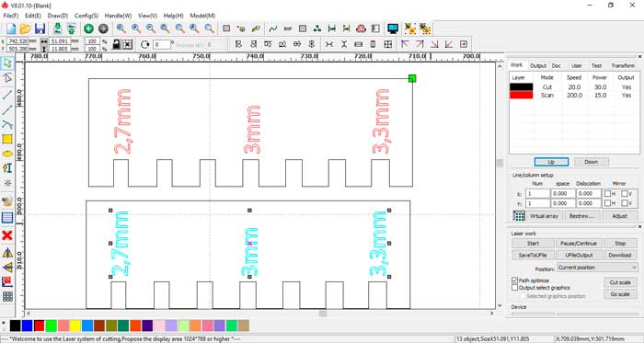Click the SaveToUFile button
Screen dimensions: 644x343
(x=533, y=255)
